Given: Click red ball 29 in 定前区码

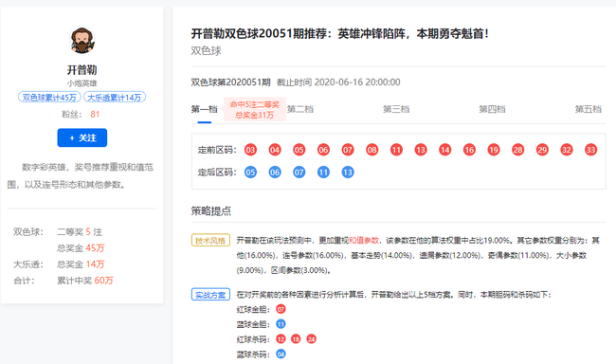Looking at the screenshot, I should pos(542,150).
